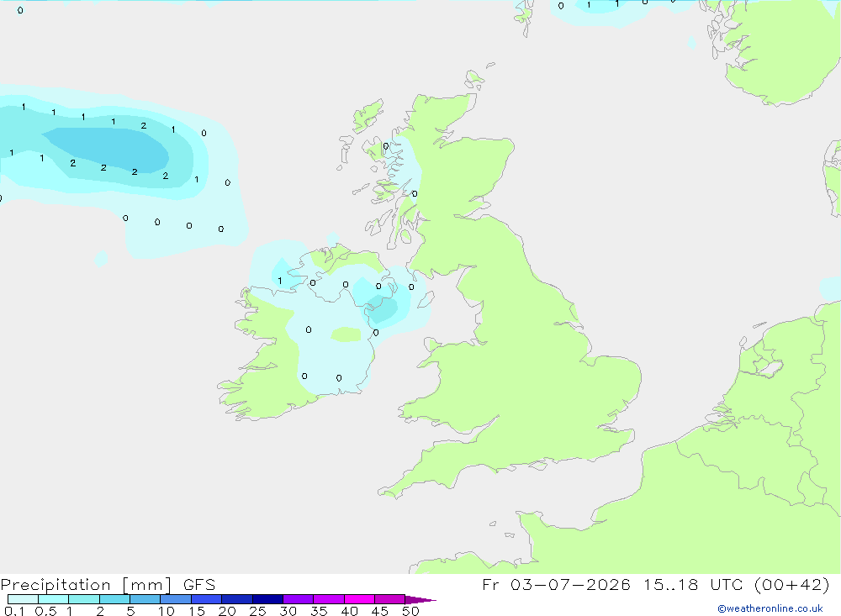Select the '10' legend scale label
Image resolution: width=841 pixels, height=616 pixels.
point(167,611)
